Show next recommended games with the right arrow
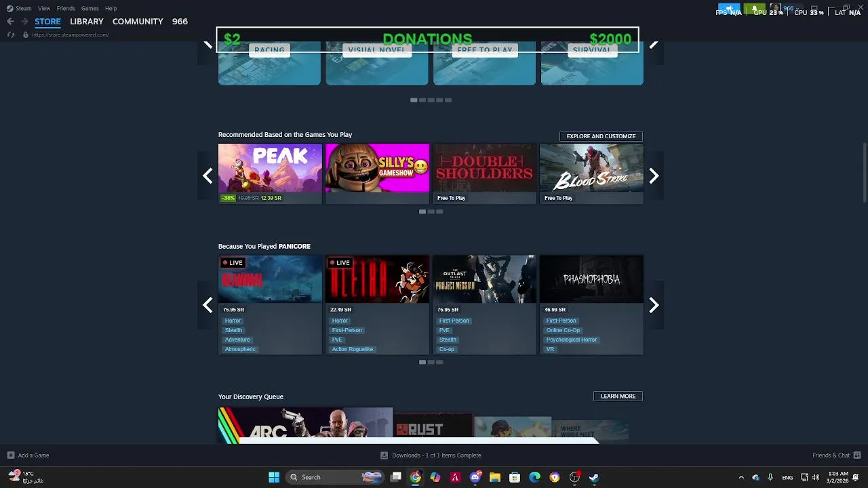This screenshot has height=488, width=868. (x=654, y=176)
